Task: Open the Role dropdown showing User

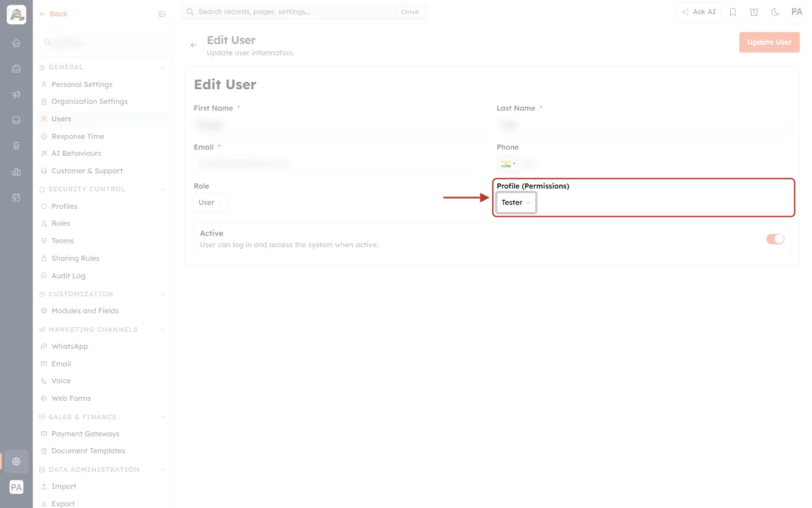Action: click(210, 203)
